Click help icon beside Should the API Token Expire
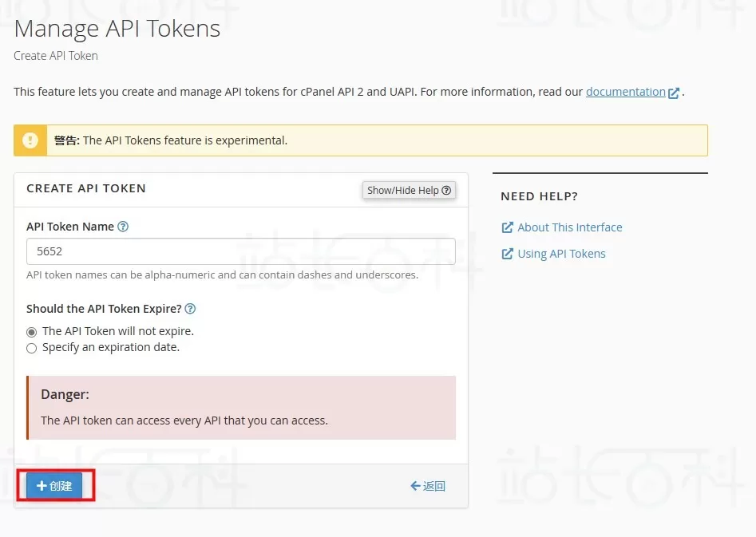The image size is (756, 537). (190, 309)
